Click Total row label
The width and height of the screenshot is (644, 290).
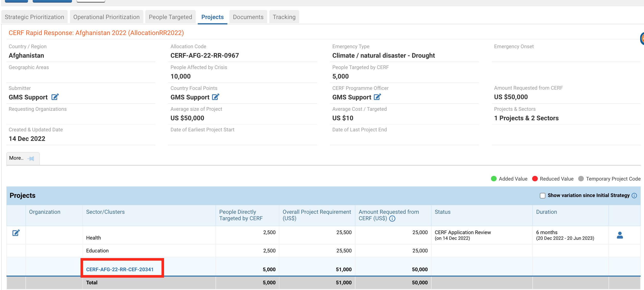tap(92, 283)
